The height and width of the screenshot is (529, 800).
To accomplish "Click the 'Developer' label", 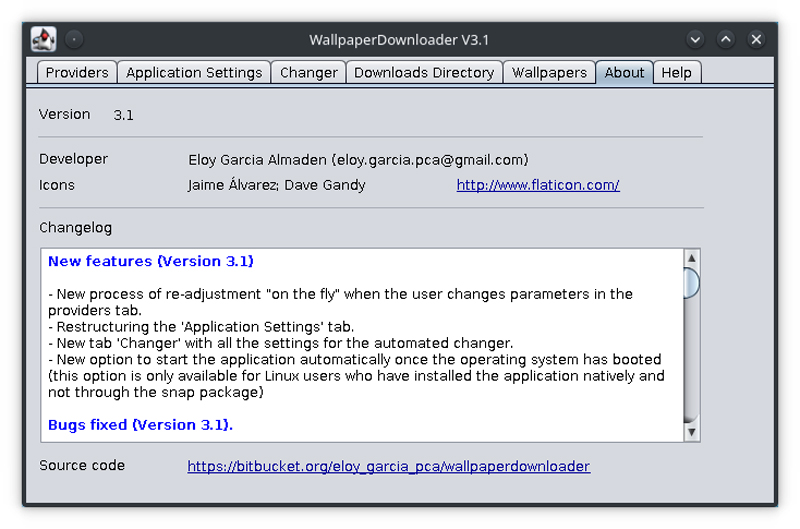I will [x=73, y=159].
